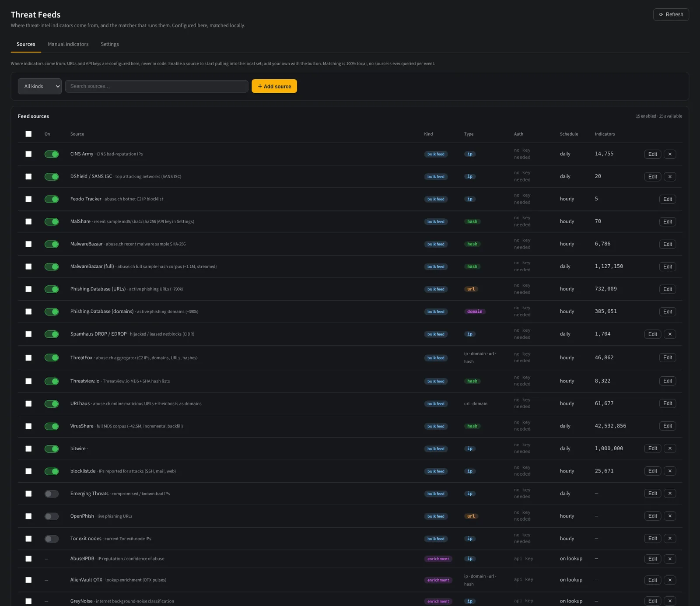This screenshot has height=606, width=700.
Task: Open the Settings tab
Action: point(110,44)
